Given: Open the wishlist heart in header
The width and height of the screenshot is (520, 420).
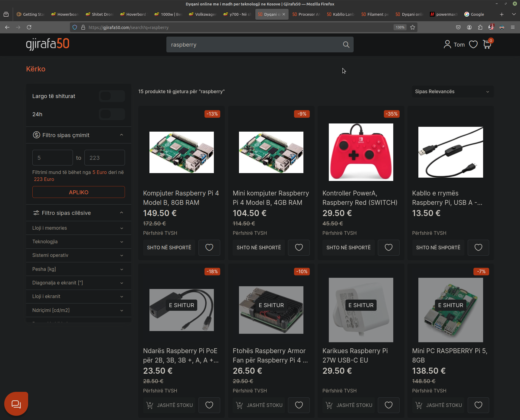Looking at the screenshot, I should [473, 44].
